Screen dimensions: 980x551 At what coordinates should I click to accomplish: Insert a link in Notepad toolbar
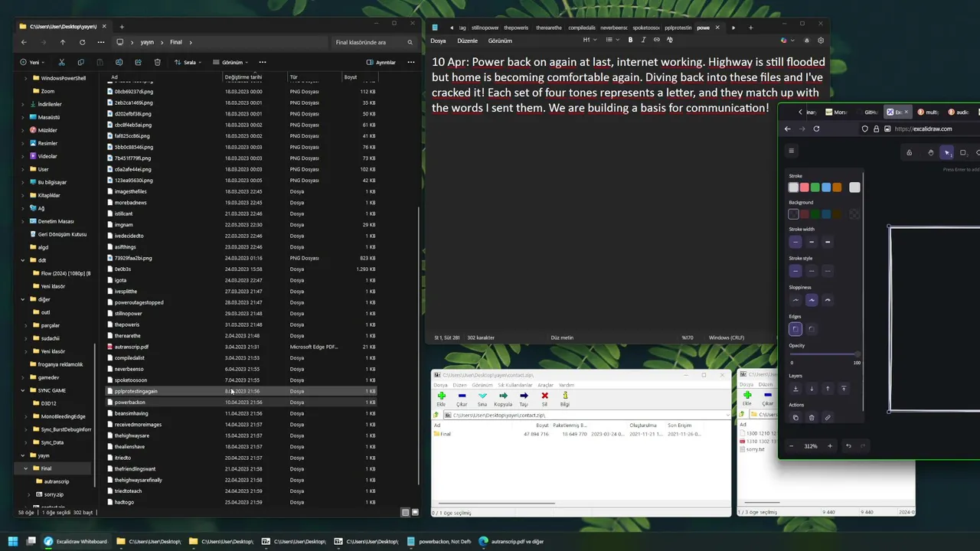pos(656,40)
